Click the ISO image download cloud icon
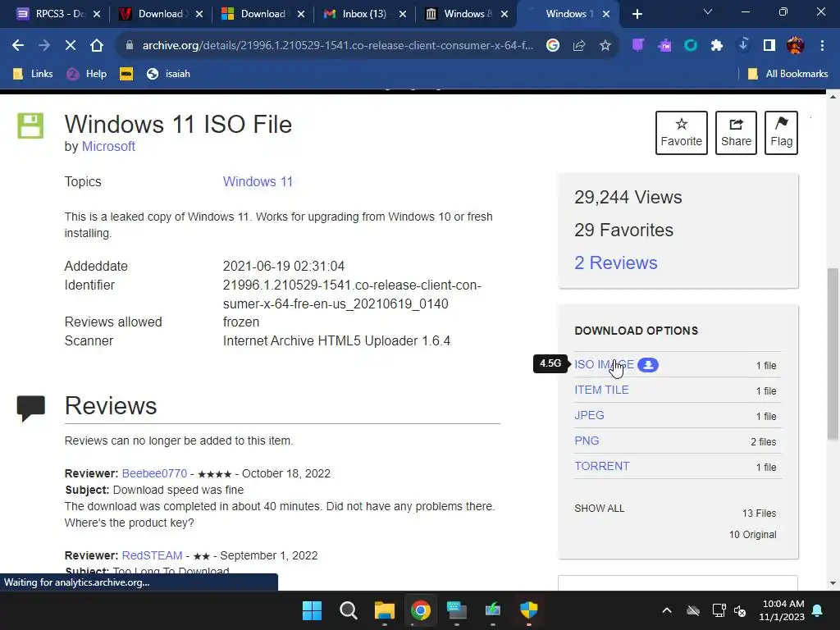This screenshot has width=840, height=630. click(648, 365)
